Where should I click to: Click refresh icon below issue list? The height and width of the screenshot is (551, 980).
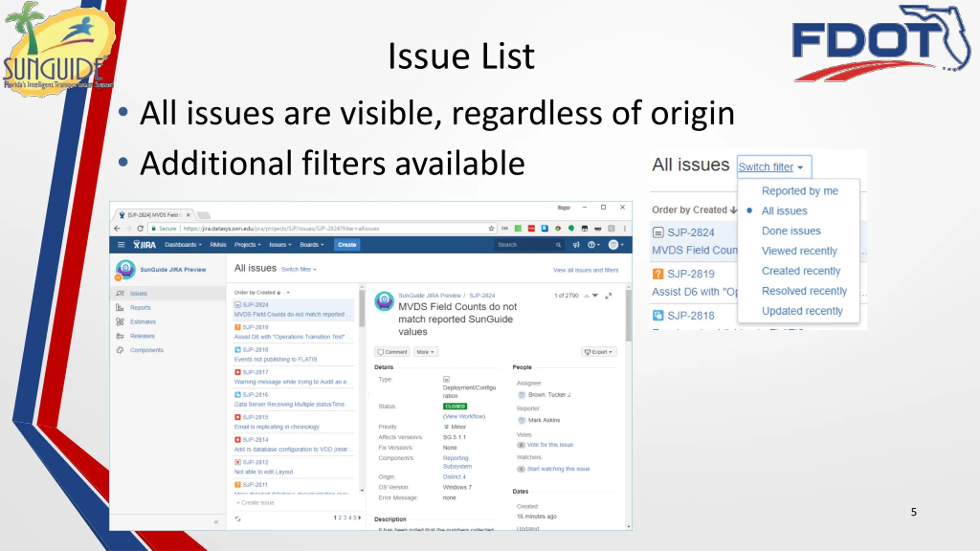tap(238, 518)
